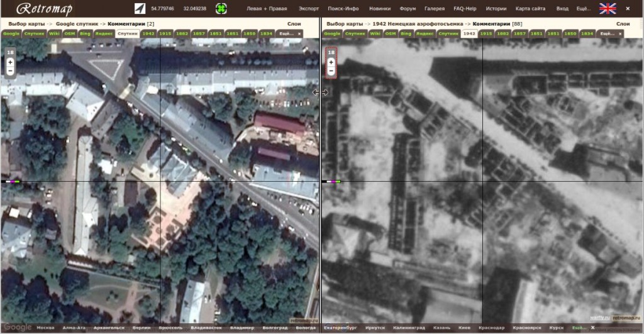Click the Вход login link
The image size is (644, 334).
pyautogui.click(x=562, y=9)
